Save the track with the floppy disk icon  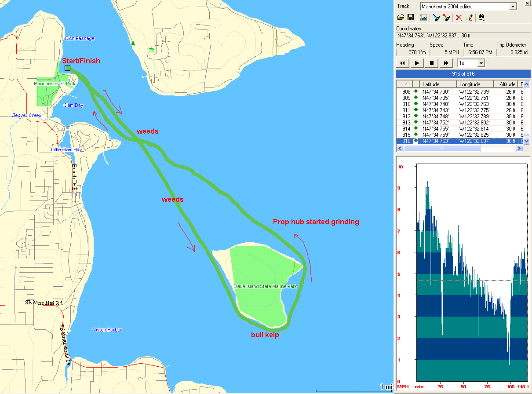click(x=411, y=18)
